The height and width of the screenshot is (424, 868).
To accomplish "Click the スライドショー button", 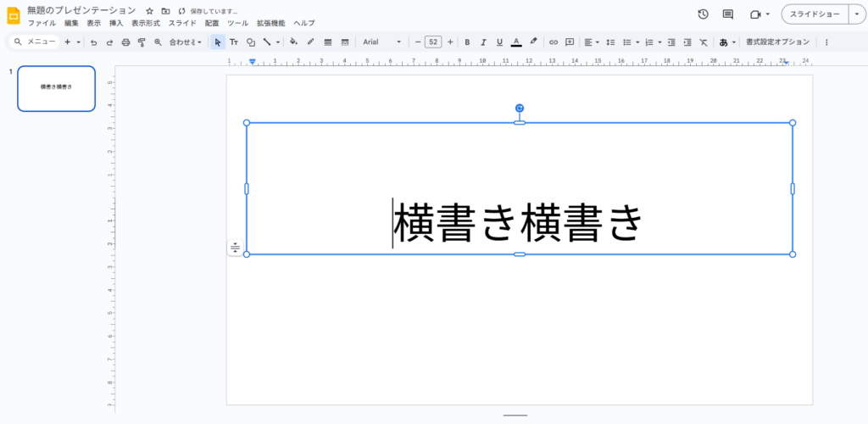I will (x=815, y=14).
